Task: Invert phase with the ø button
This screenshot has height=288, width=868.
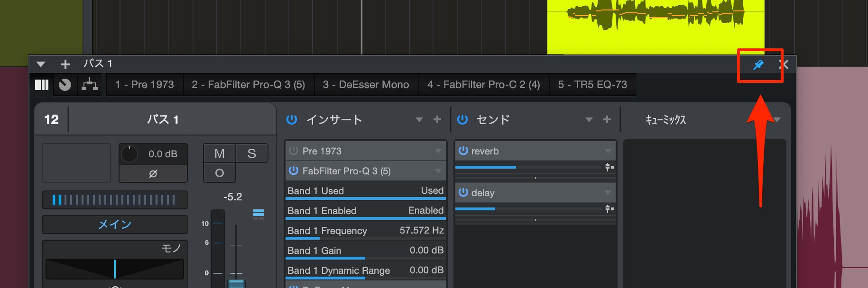Action: tap(153, 174)
